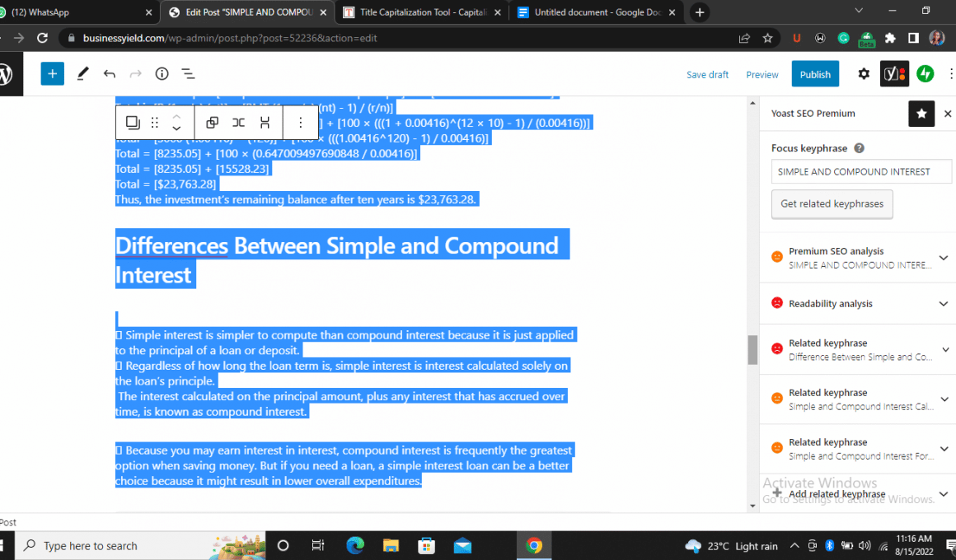Toggle the star pin on Yoast panel

tap(921, 114)
